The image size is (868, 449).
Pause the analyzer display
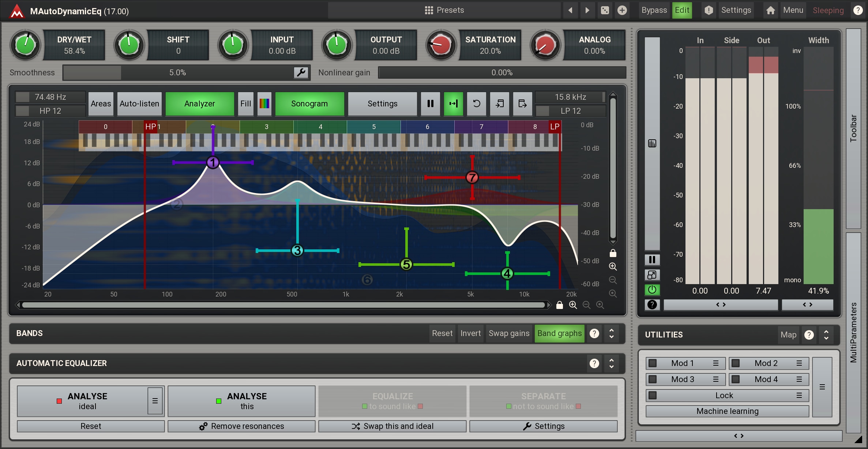point(430,104)
